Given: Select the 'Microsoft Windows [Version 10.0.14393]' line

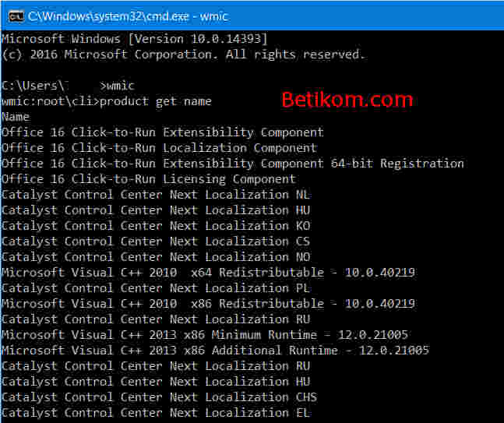Looking at the screenshot, I should (134, 39).
